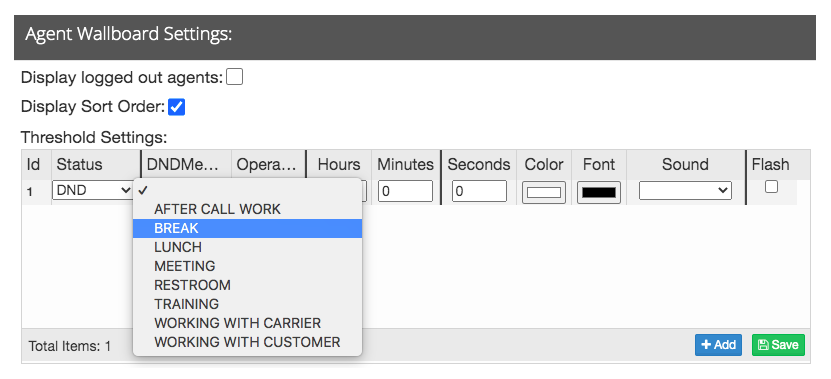Select RESTROOM option
Image resolution: width=831 pixels, height=379 pixels.
pos(247,285)
